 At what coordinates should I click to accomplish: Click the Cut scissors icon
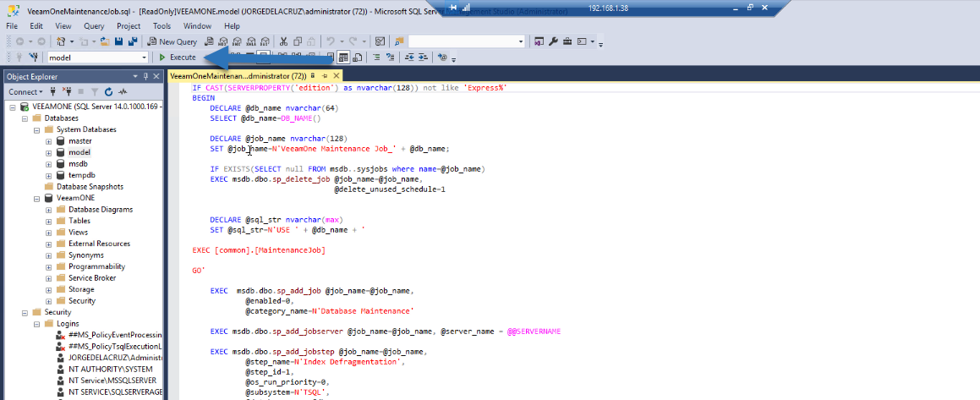(283, 42)
